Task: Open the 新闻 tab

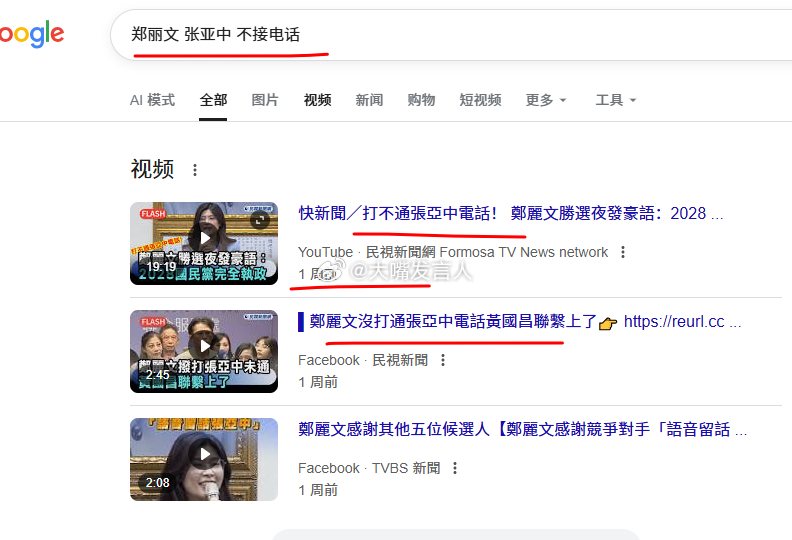Action: pyautogui.click(x=369, y=100)
